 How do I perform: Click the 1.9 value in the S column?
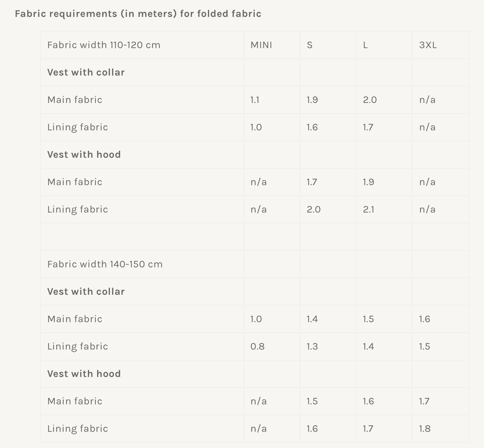(x=312, y=100)
